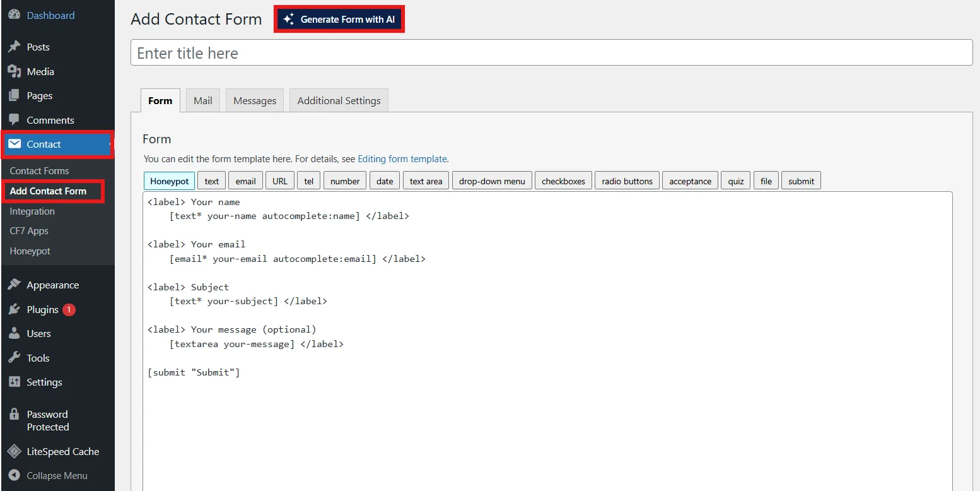980x491 pixels.
Task: Select Add Contact Form submenu item
Action: click(x=48, y=191)
